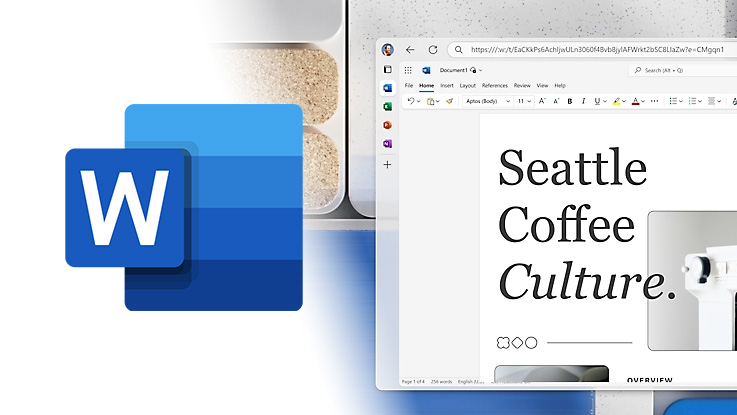The image size is (737, 415).
Task: Expand the Undo dropdown arrow
Action: click(x=418, y=102)
